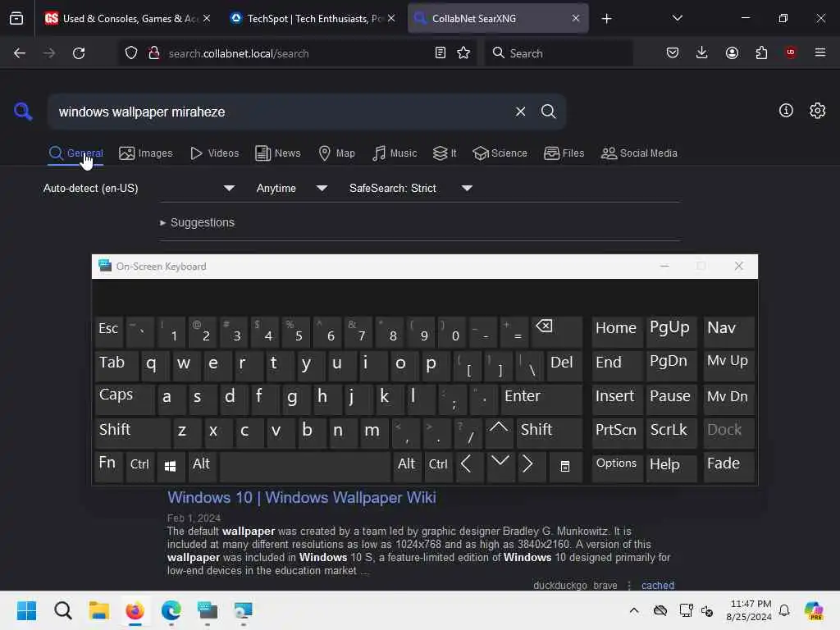The height and width of the screenshot is (630, 840).
Task: Toggle the right Shift key
Action: point(549,432)
